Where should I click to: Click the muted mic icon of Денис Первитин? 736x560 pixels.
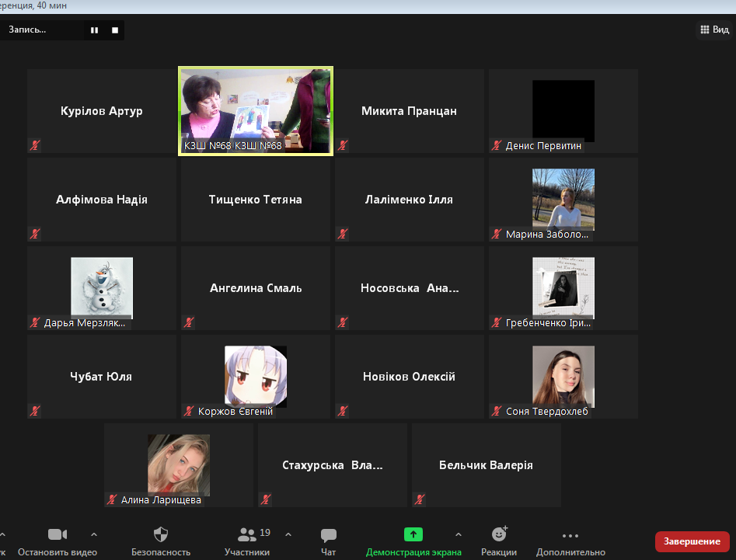pos(497,145)
